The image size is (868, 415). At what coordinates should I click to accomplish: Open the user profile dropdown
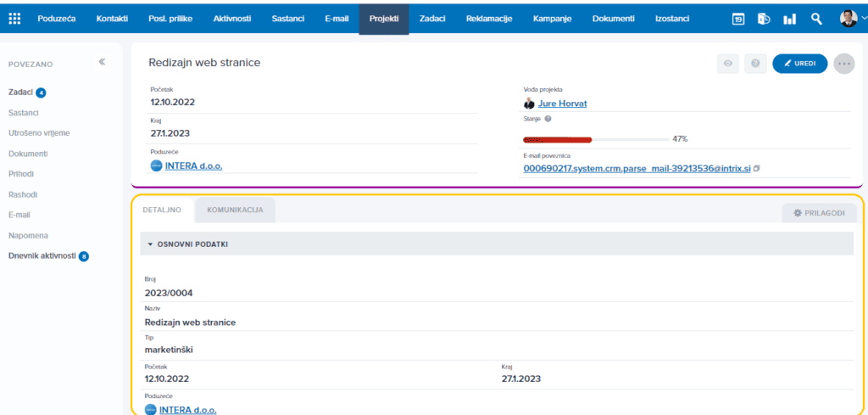(x=853, y=19)
